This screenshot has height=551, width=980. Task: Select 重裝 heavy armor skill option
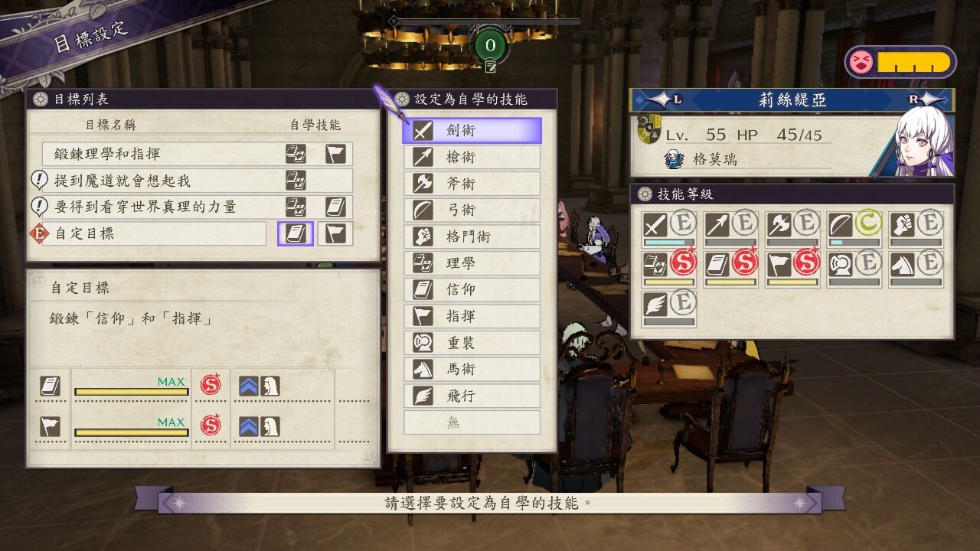pos(472,343)
